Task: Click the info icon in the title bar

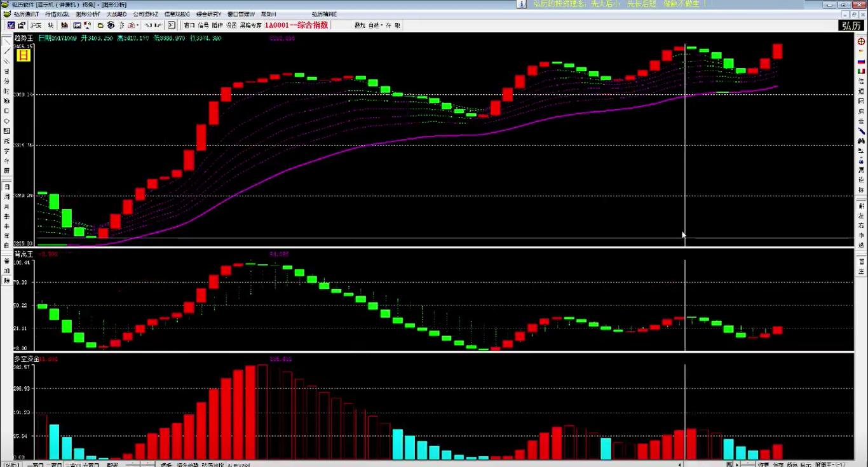Action: (521, 4)
